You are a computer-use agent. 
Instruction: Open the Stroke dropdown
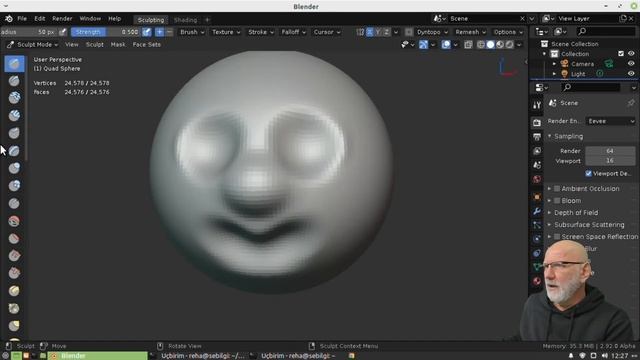click(261, 32)
